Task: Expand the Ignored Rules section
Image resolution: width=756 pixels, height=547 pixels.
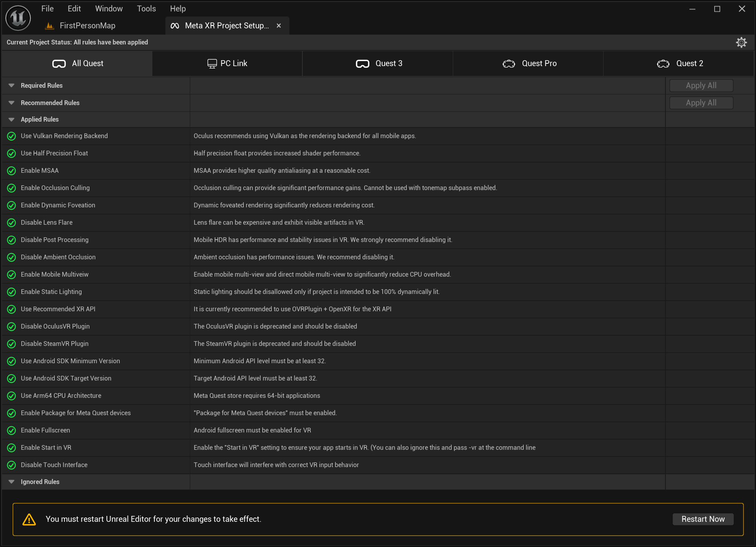Action: [11, 481]
